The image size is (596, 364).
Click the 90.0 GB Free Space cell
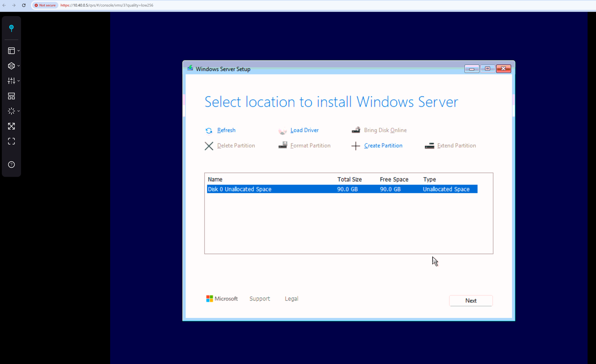(x=390, y=189)
